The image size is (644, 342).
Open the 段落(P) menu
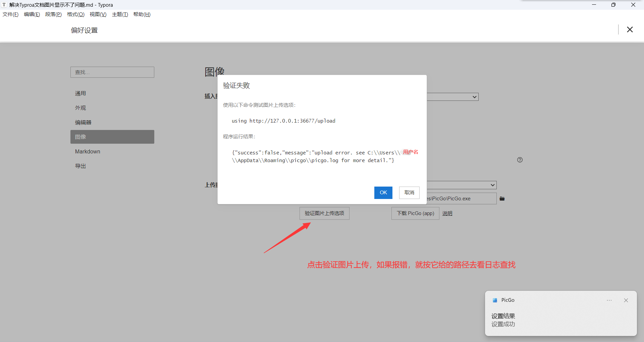pyautogui.click(x=53, y=14)
